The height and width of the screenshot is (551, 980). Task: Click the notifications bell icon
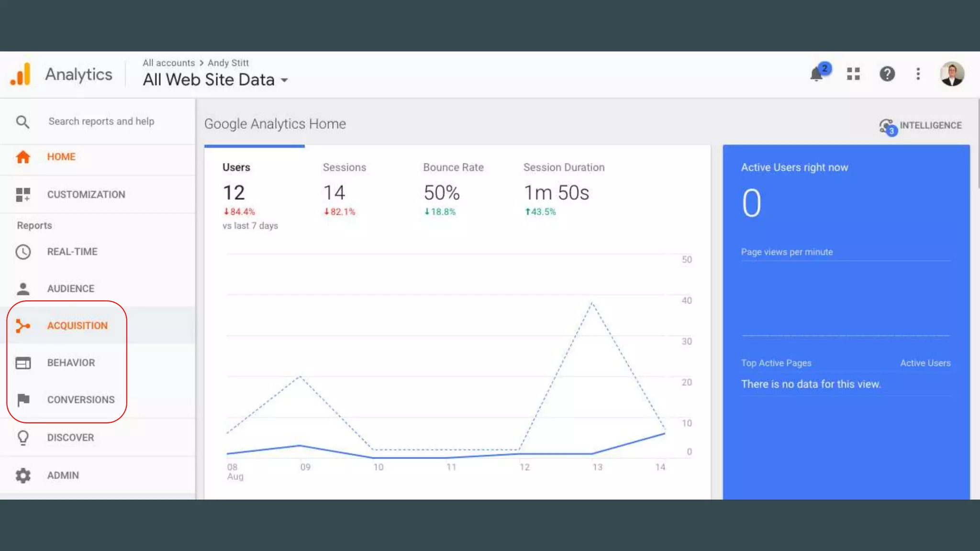pos(817,75)
